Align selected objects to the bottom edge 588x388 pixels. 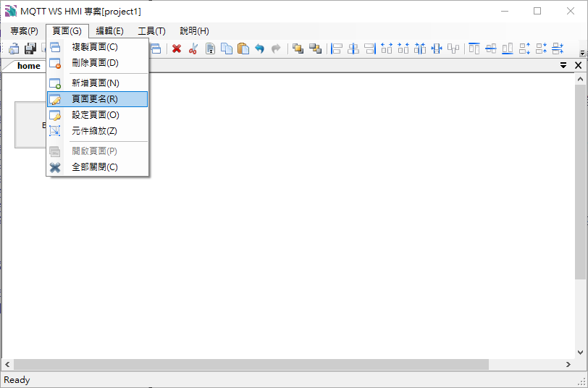point(508,48)
